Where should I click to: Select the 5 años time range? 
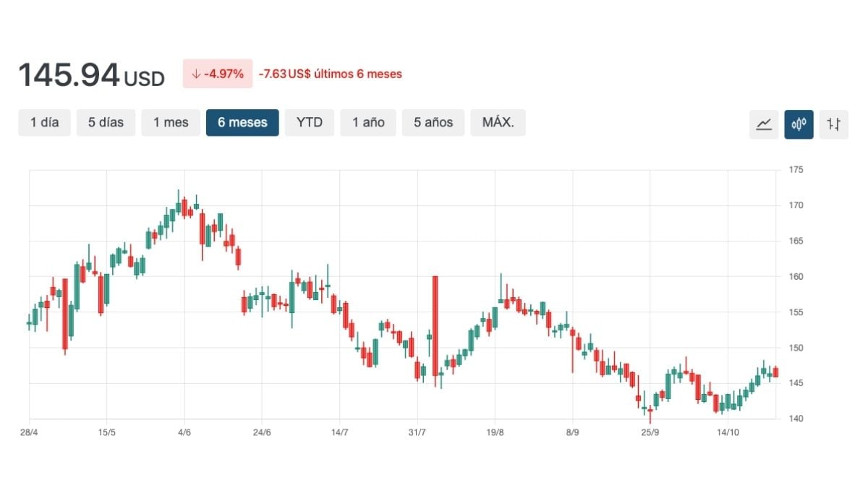[433, 123]
